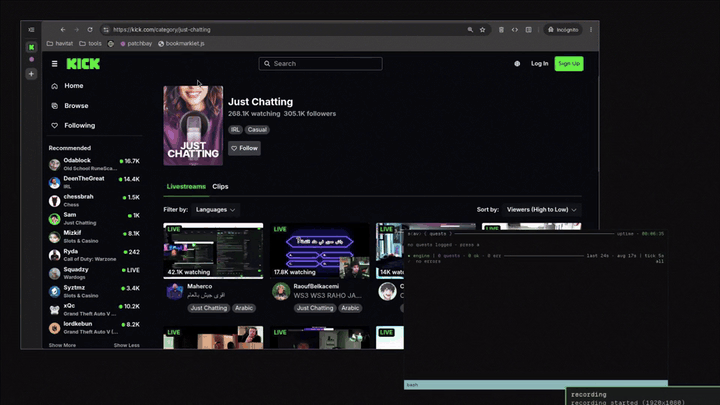The width and height of the screenshot is (720, 405).
Task: Open the patchbay bookmark
Action: [136, 44]
